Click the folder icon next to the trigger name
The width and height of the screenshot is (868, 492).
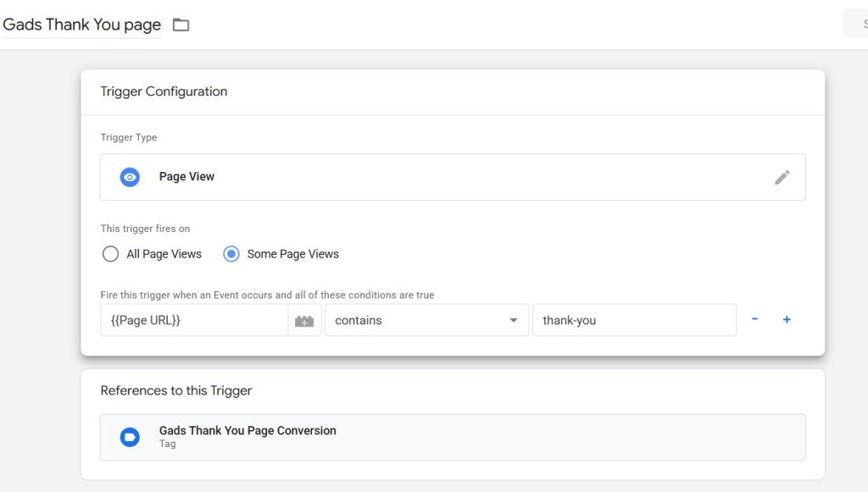tap(181, 25)
